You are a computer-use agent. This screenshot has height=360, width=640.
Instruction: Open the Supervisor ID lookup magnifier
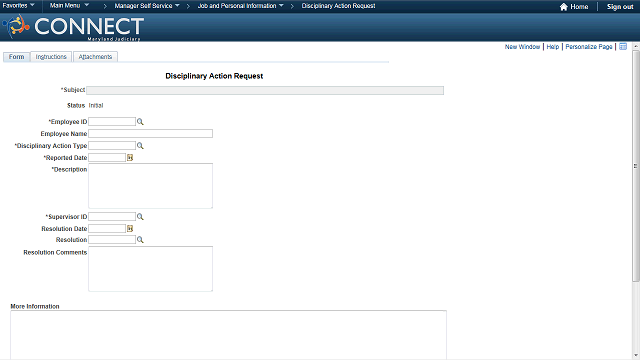click(140, 217)
